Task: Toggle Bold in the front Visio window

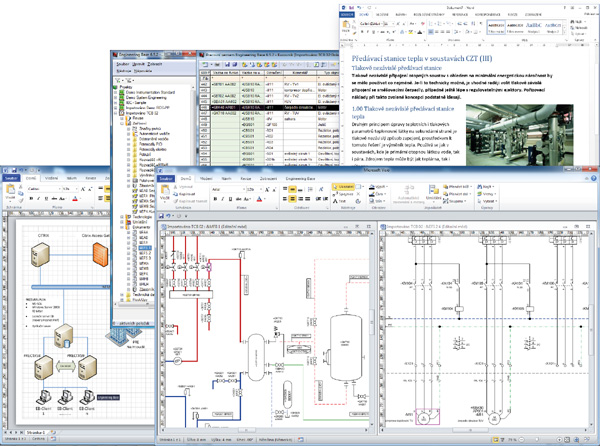Action: (215, 199)
